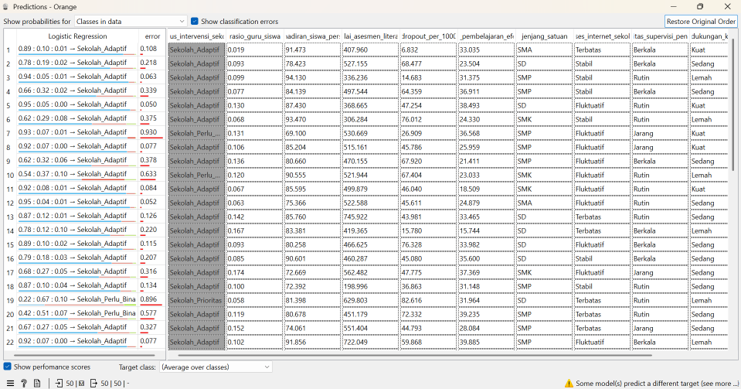Click prediction 0.94 : 0.05 : 0.01 row 3
Image resolution: width=741 pixels, height=389 pixels.
(x=77, y=77)
